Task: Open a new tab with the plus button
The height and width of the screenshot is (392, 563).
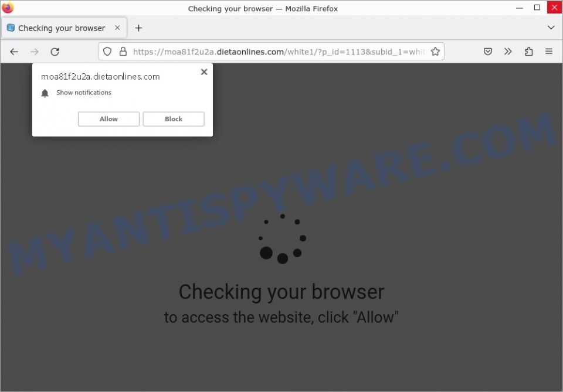Action: [x=138, y=28]
